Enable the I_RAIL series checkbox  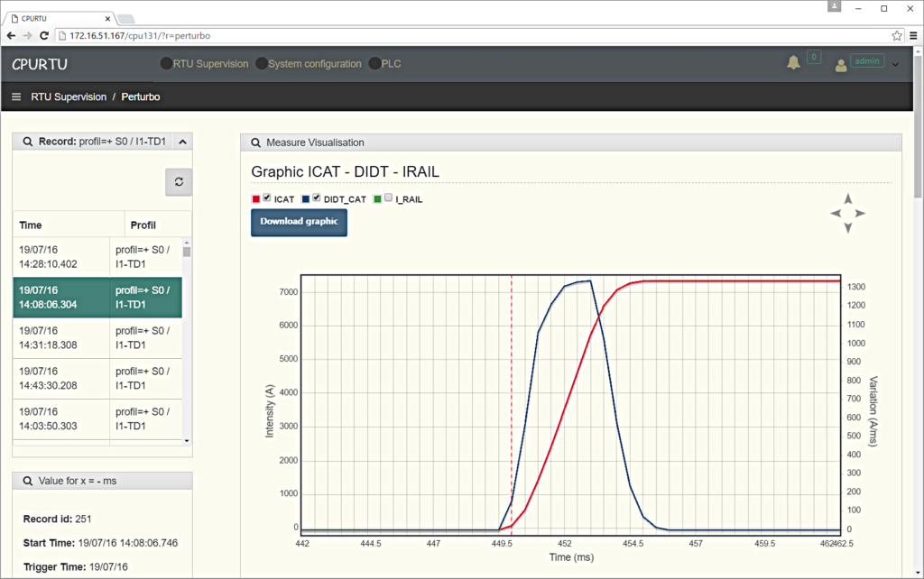coord(388,198)
